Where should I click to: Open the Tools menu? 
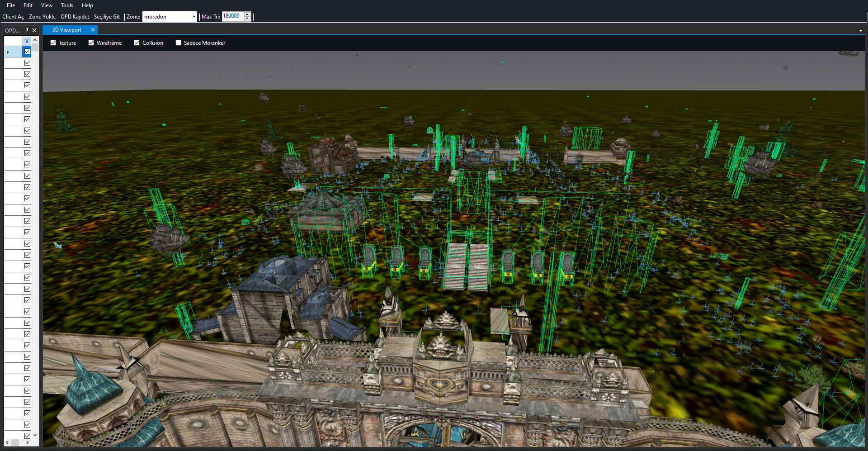click(67, 5)
